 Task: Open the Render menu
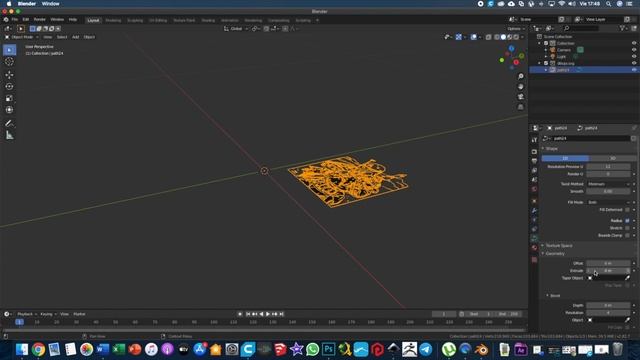tap(40, 20)
